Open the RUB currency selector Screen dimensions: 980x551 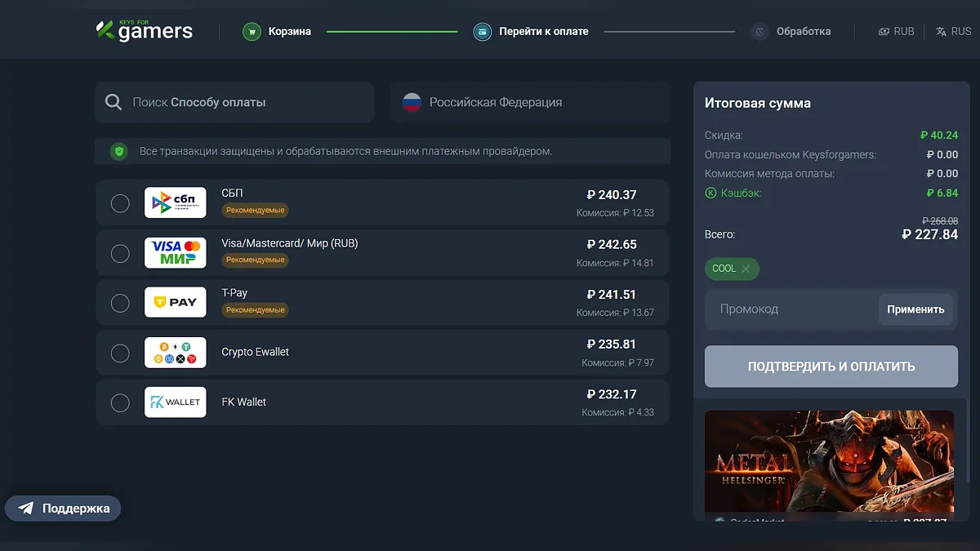(x=896, y=32)
